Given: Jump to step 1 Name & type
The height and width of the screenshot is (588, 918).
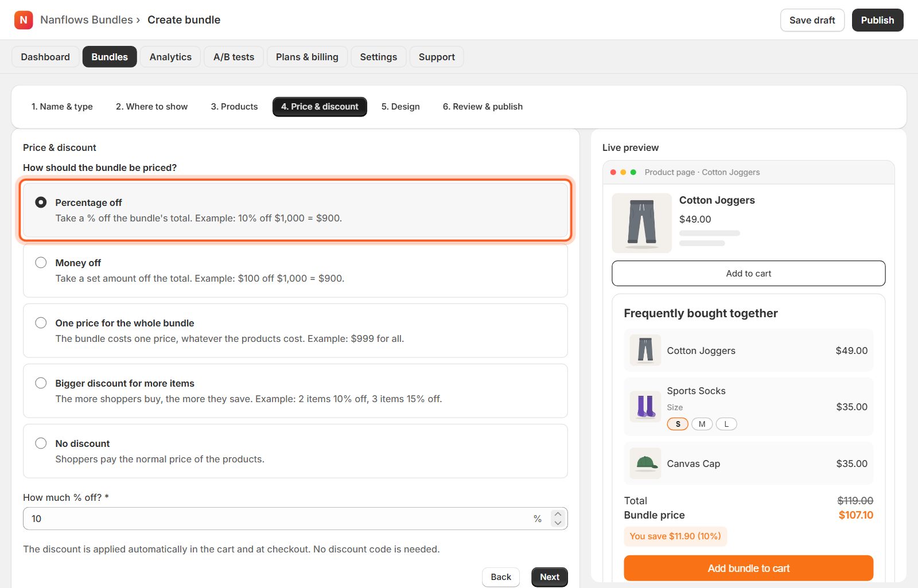Looking at the screenshot, I should pos(62,107).
